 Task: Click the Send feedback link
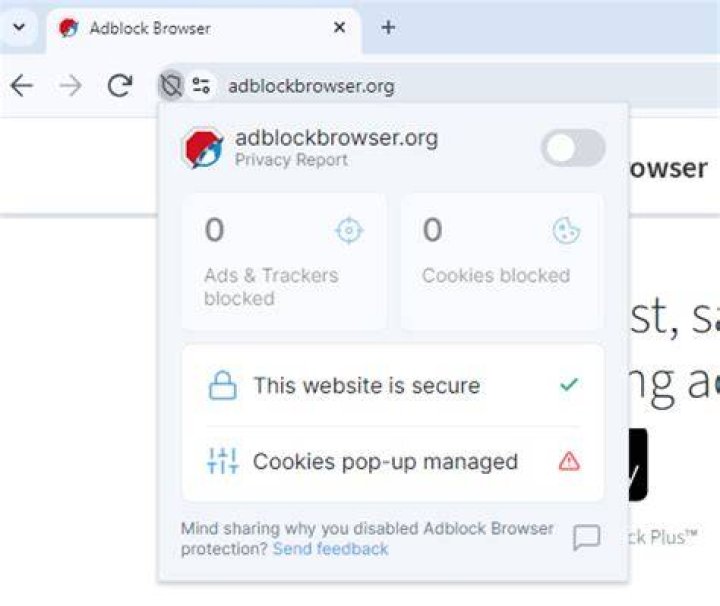click(x=331, y=549)
